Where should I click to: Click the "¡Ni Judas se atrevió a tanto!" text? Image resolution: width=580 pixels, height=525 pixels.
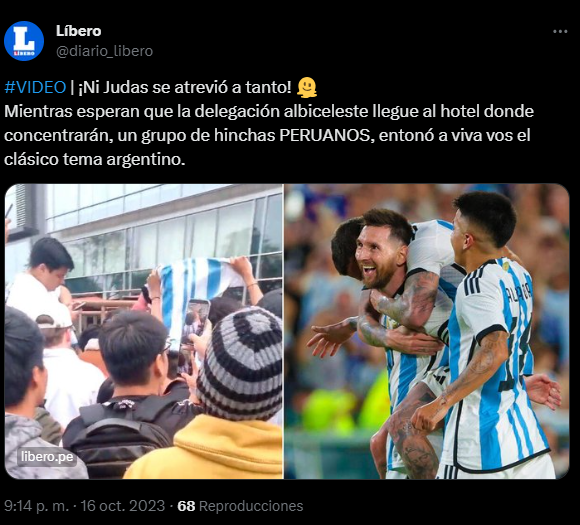[x=185, y=87]
